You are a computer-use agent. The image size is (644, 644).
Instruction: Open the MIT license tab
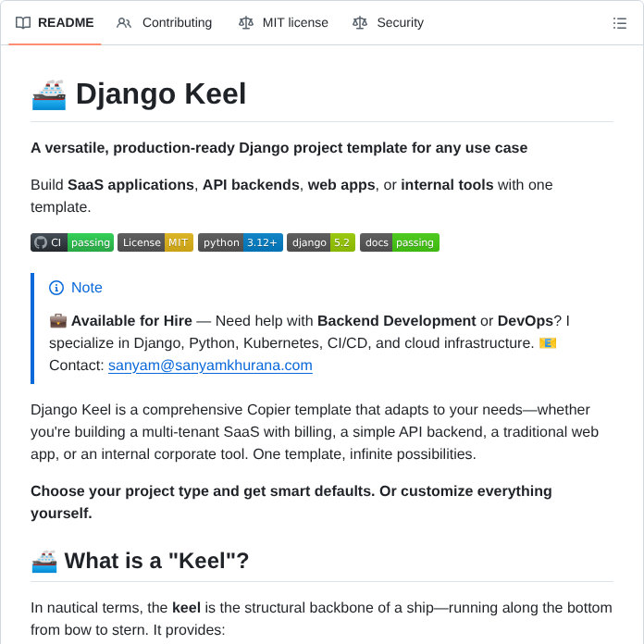pos(283,22)
